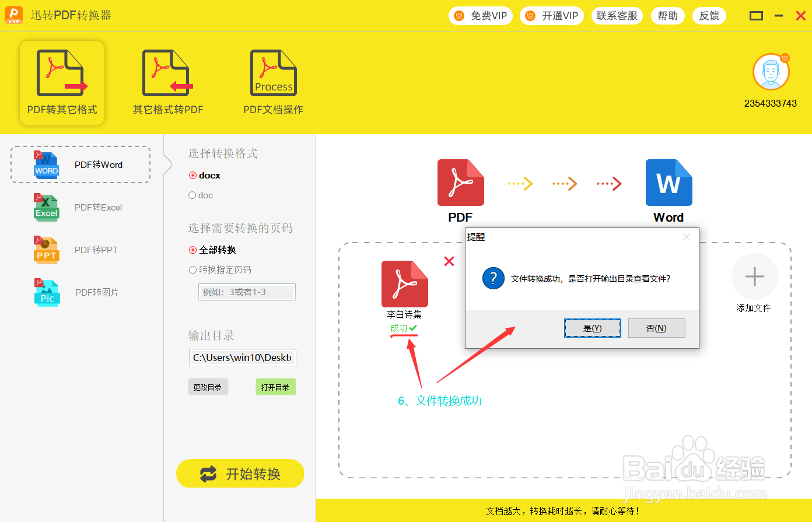Open 联系客服 support
This screenshot has height=522, width=812.
pyautogui.click(x=617, y=16)
